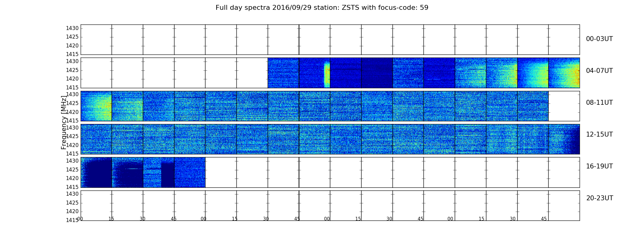Screen dimensions: 644x245
Task: Click the last spectrogram segment of the 12-15UT row
Action: point(564,139)
